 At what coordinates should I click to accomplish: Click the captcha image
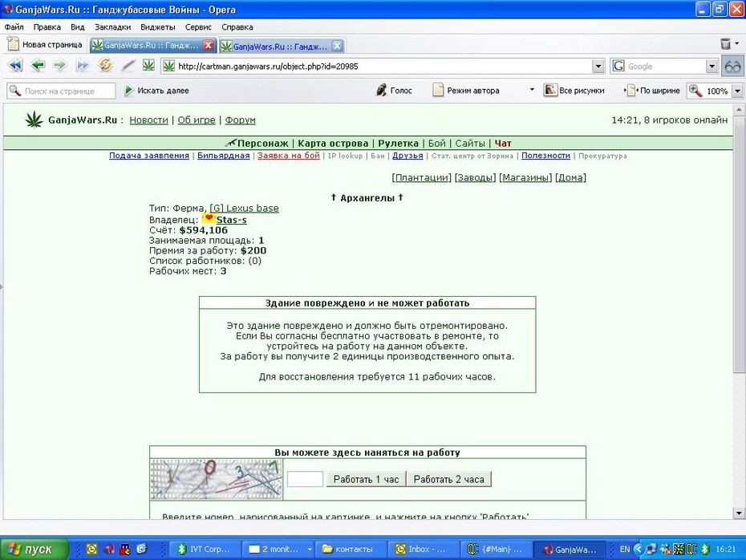click(216, 479)
